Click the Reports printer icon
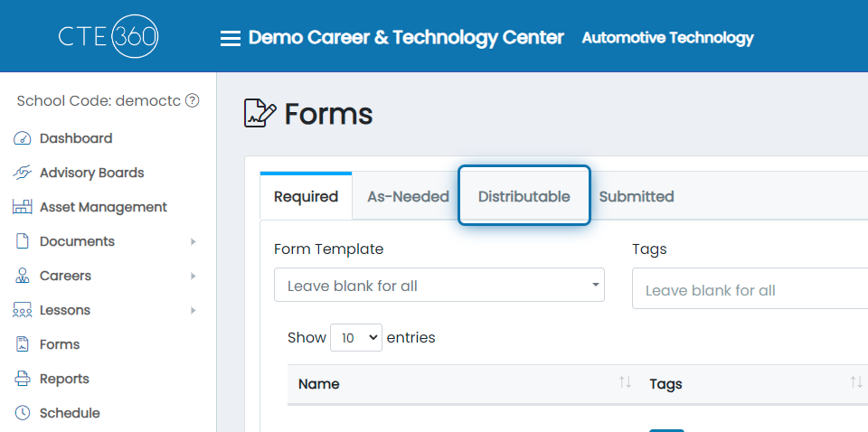The height and width of the screenshot is (432, 868). pyautogui.click(x=22, y=379)
